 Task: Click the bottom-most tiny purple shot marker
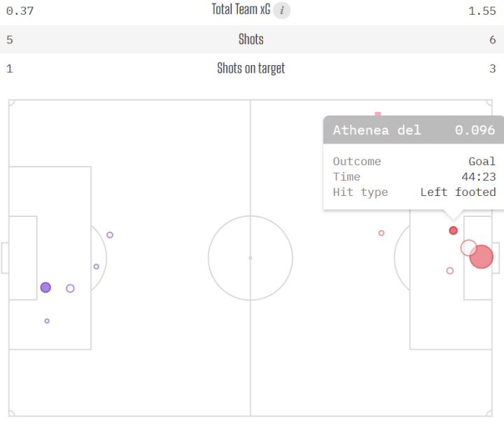coord(47,321)
